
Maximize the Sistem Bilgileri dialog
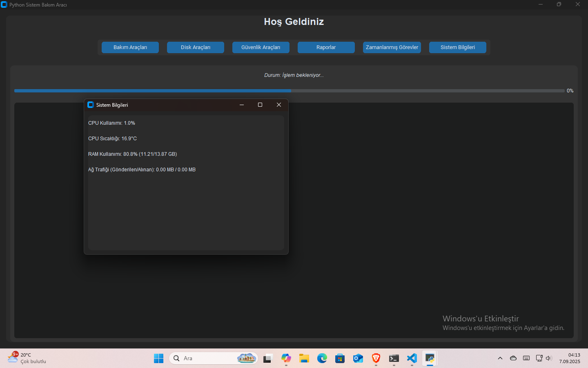click(260, 105)
